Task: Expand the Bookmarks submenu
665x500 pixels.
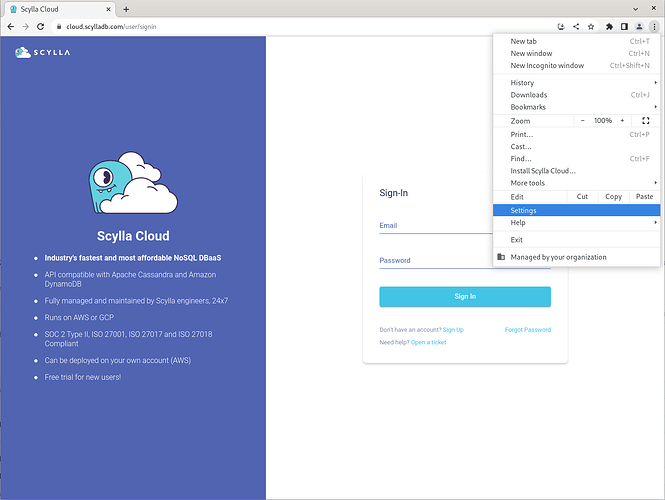Action: pos(576,107)
